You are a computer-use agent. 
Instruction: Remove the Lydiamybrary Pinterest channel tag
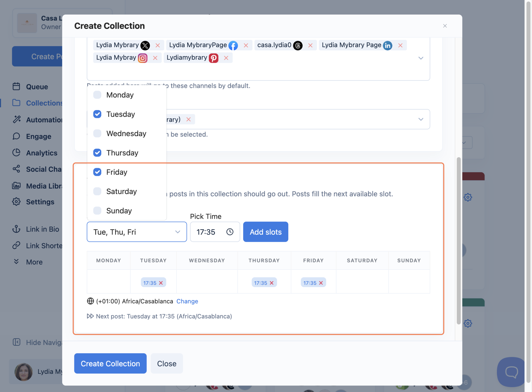click(226, 58)
